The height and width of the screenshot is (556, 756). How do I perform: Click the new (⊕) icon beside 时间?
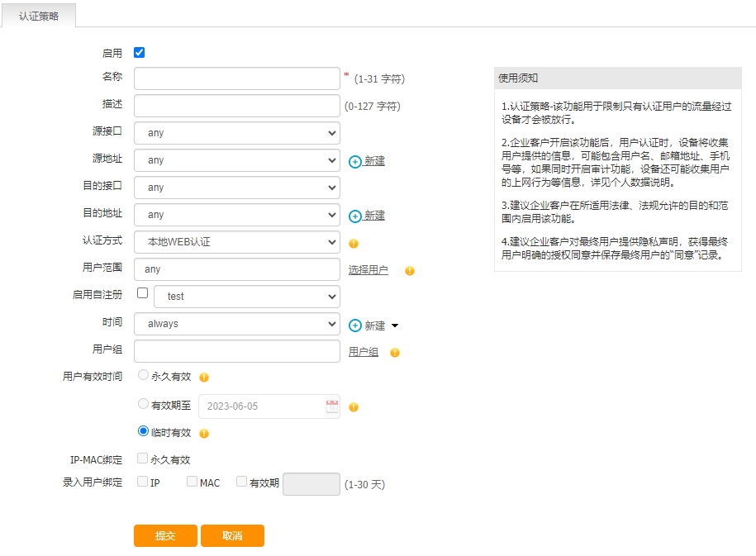pos(355,325)
